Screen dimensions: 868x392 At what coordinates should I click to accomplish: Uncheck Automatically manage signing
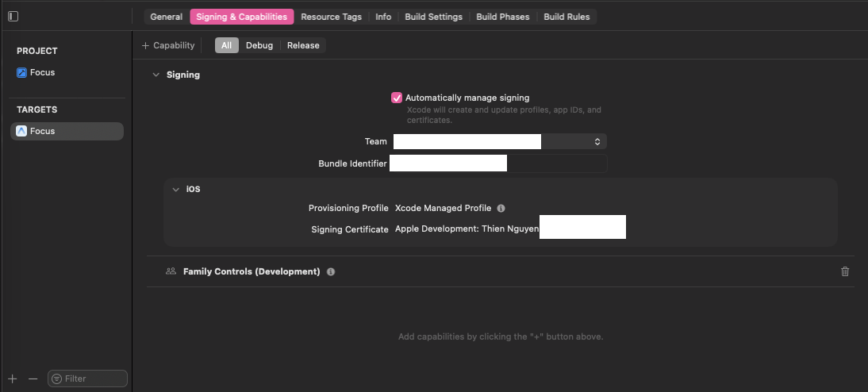pyautogui.click(x=397, y=98)
